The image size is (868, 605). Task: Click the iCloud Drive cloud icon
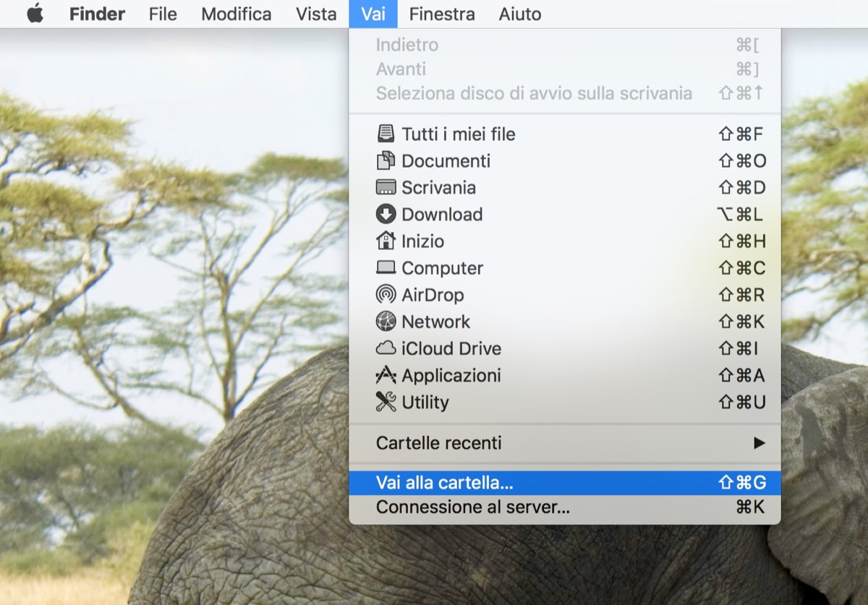[x=386, y=348]
